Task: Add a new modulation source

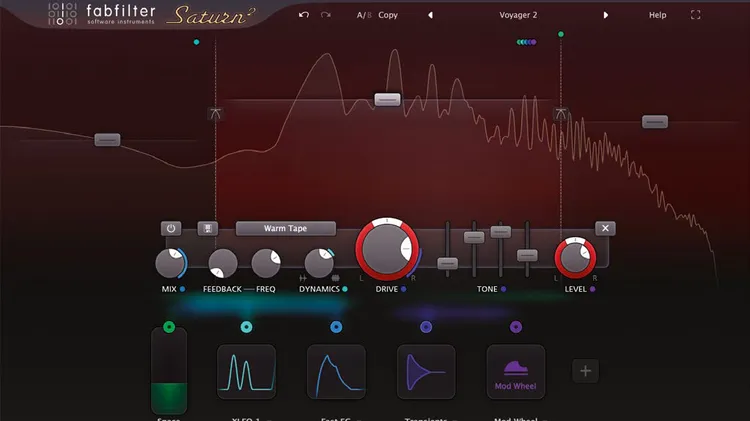Action: tap(585, 371)
